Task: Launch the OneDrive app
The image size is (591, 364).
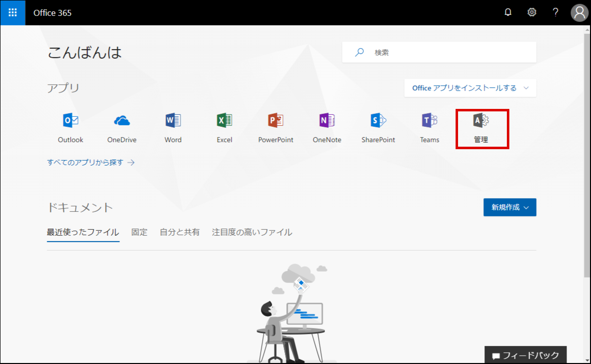Action: pos(122,128)
